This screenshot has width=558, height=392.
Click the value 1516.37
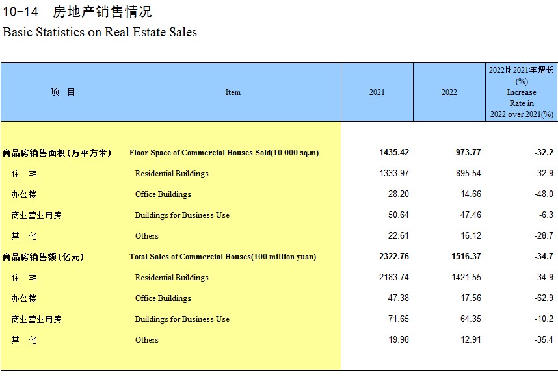466,257
